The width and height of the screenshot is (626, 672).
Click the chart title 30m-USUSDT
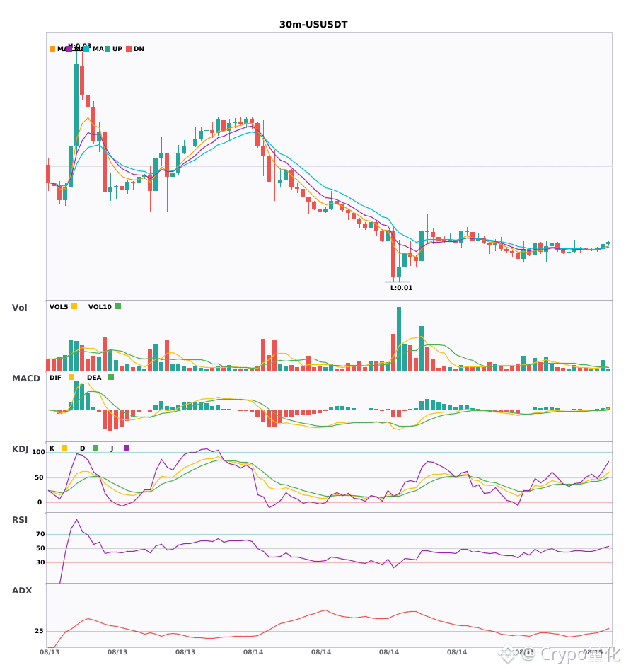(x=313, y=25)
